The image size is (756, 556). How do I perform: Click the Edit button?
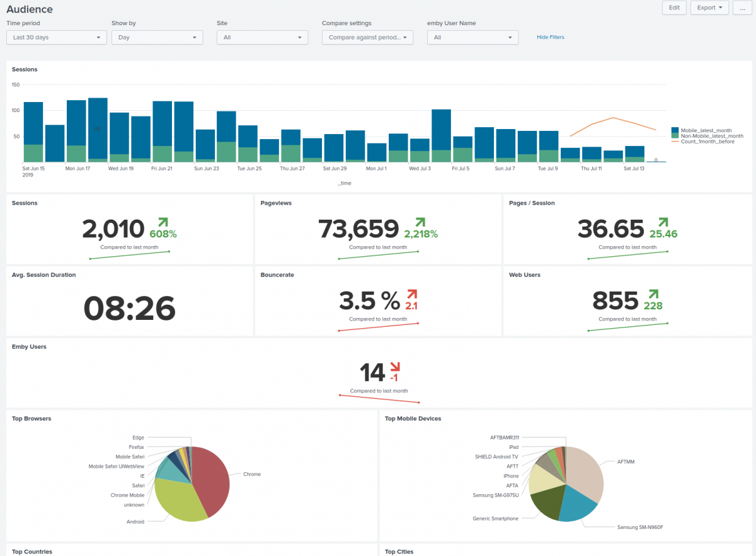(674, 8)
